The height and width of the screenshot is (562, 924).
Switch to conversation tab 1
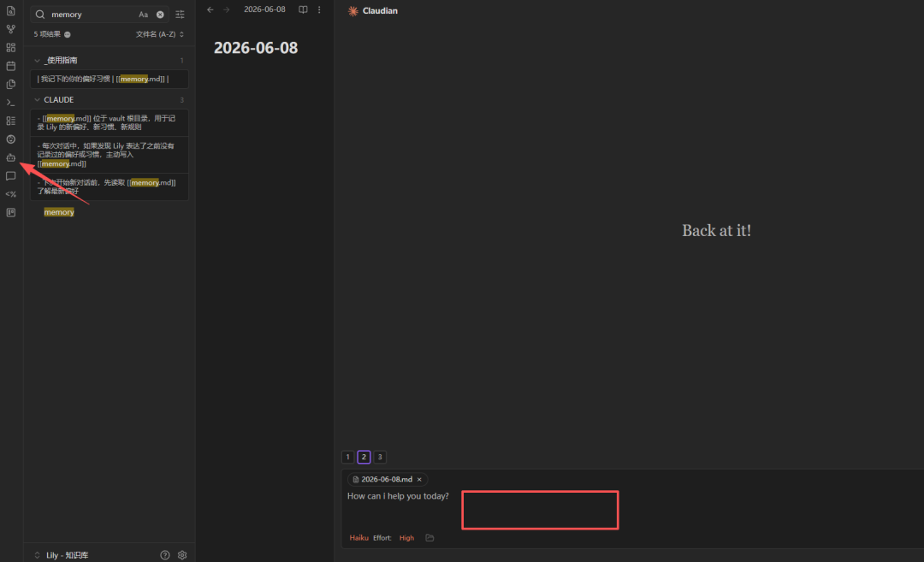(347, 457)
